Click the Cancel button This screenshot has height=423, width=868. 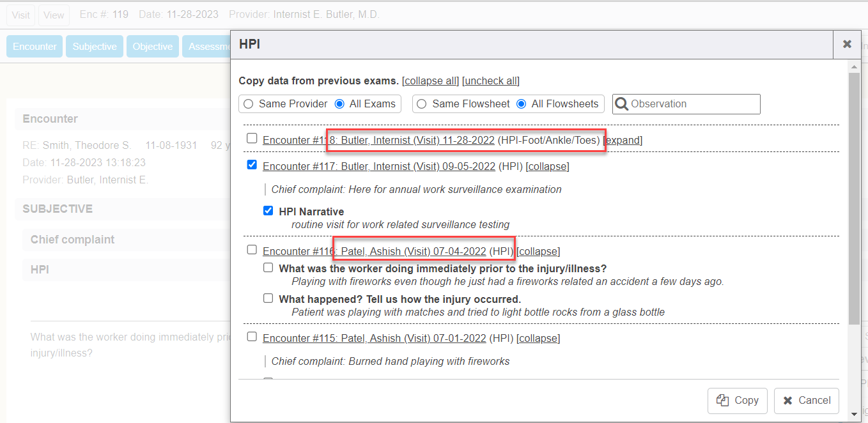(806, 401)
